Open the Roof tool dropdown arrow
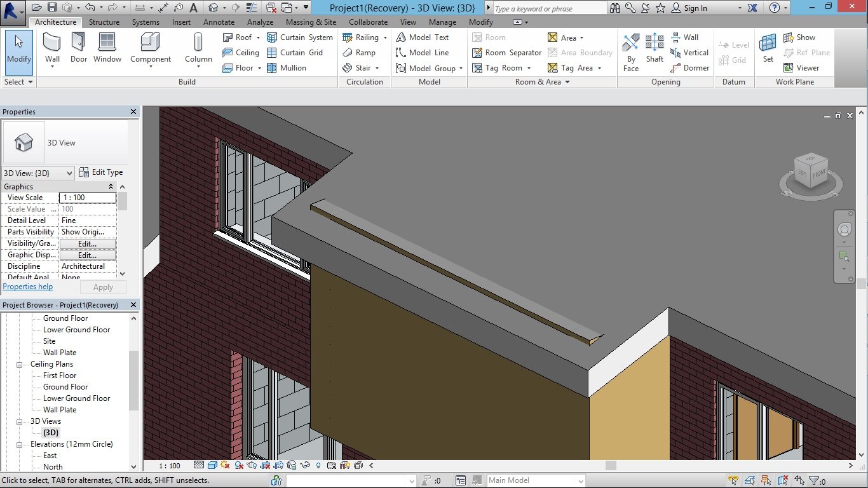The width and height of the screenshot is (868, 488). [258, 37]
